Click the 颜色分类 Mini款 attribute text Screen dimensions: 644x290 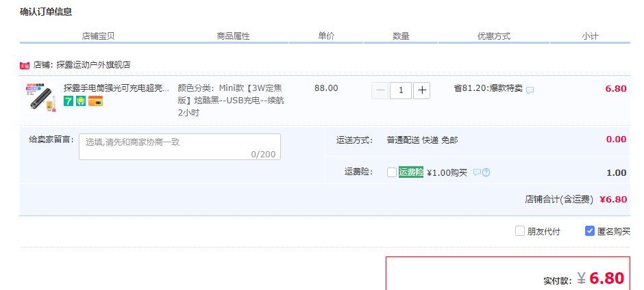231,100
